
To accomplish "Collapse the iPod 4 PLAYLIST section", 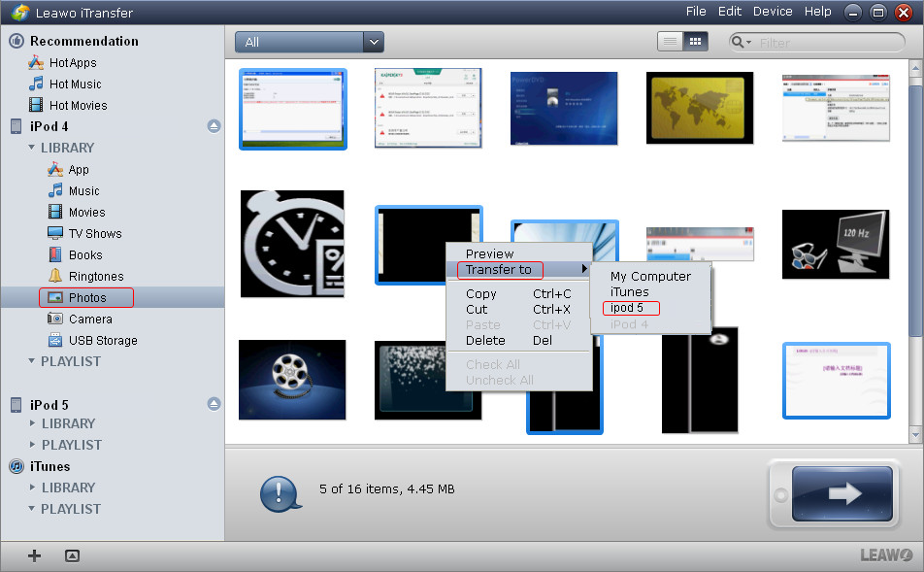I will point(32,361).
